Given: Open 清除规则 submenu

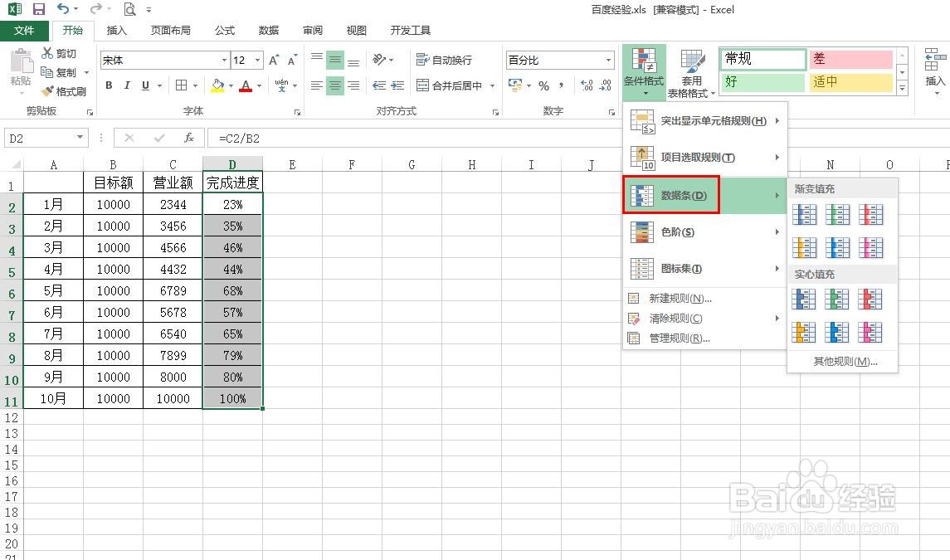Looking at the screenshot, I should tap(704, 319).
